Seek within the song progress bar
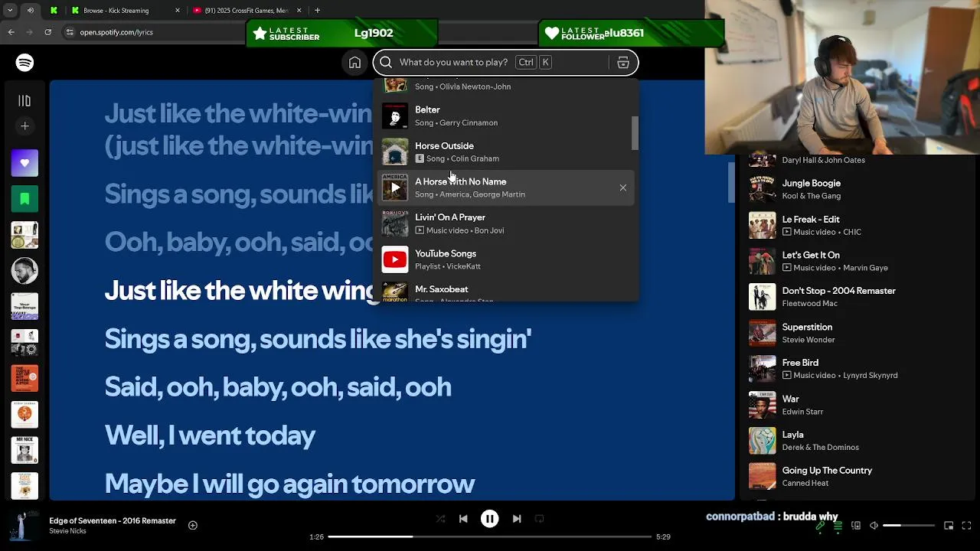Image resolution: width=980 pixels, height=551 pixels. [x=490, y=536]
